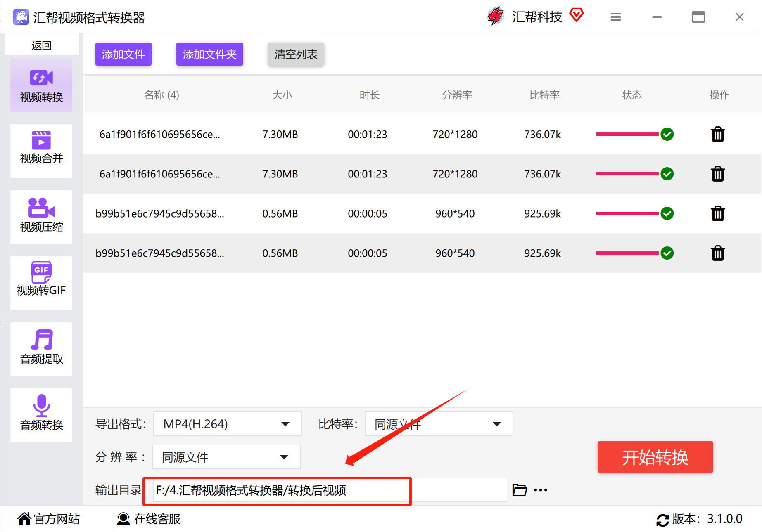Click the red diamond VIP icon
762x532 pixels.
[577, 15]
